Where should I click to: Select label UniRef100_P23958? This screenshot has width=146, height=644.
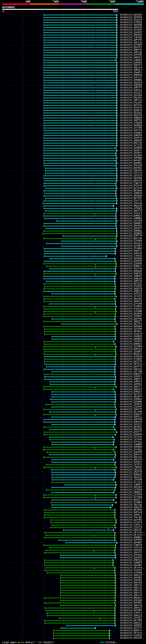click(131, 497)
